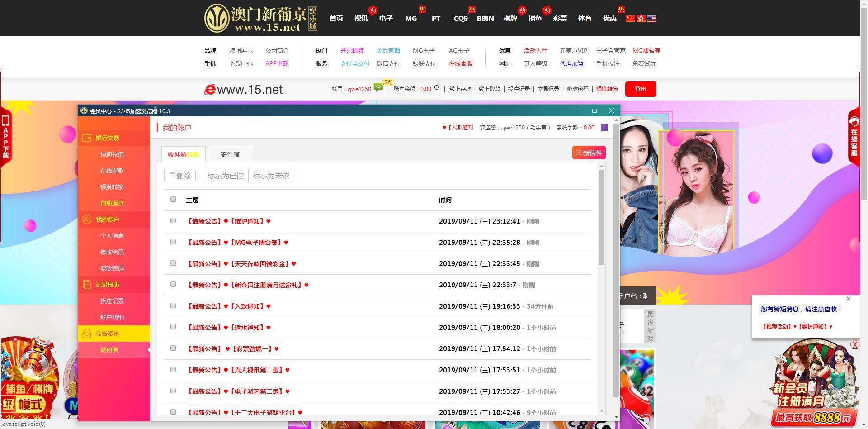Open the 优惠 top navigation menu
Viewport: 868px width, 429px height.
point(610,19)
